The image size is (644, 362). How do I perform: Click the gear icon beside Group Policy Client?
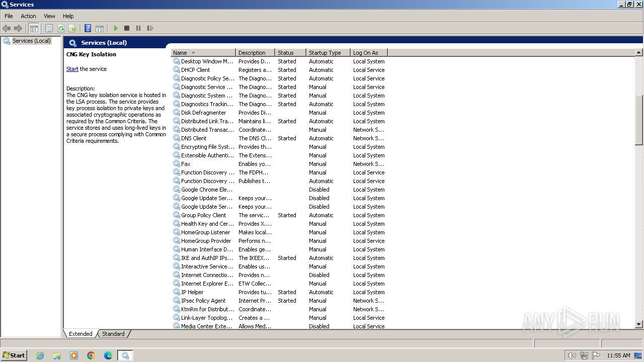click(x=177, y=215)
